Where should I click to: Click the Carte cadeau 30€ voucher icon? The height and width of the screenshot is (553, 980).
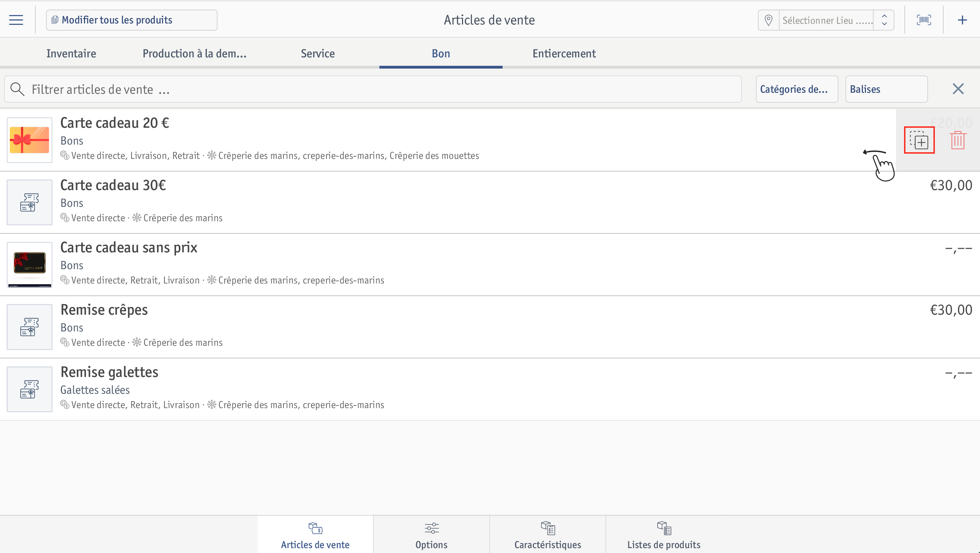coord(29,202)
